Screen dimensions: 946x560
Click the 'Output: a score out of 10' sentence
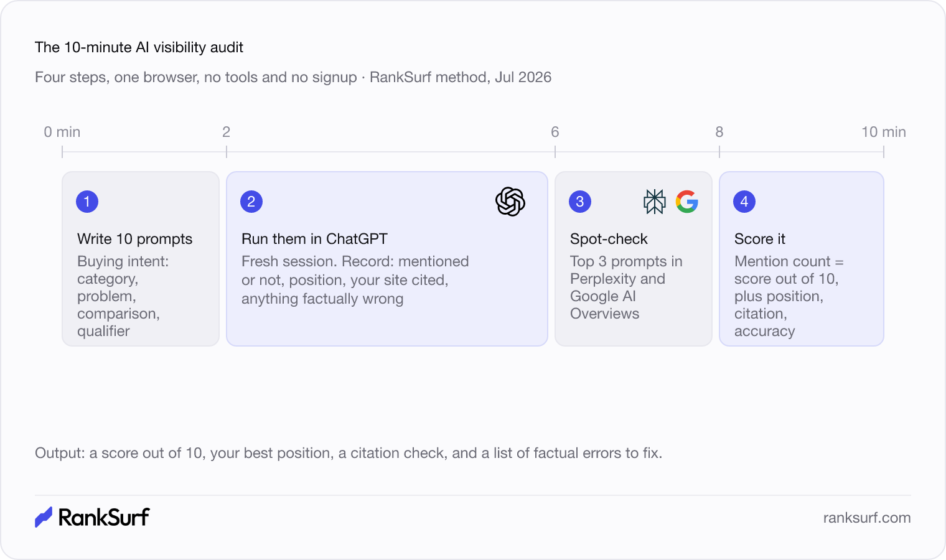point(349,453)
